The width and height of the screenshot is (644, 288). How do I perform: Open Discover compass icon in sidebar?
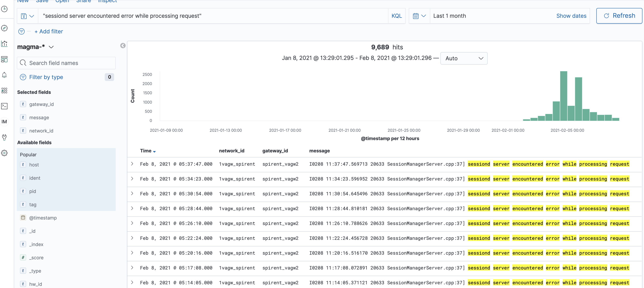coord(4,28)
